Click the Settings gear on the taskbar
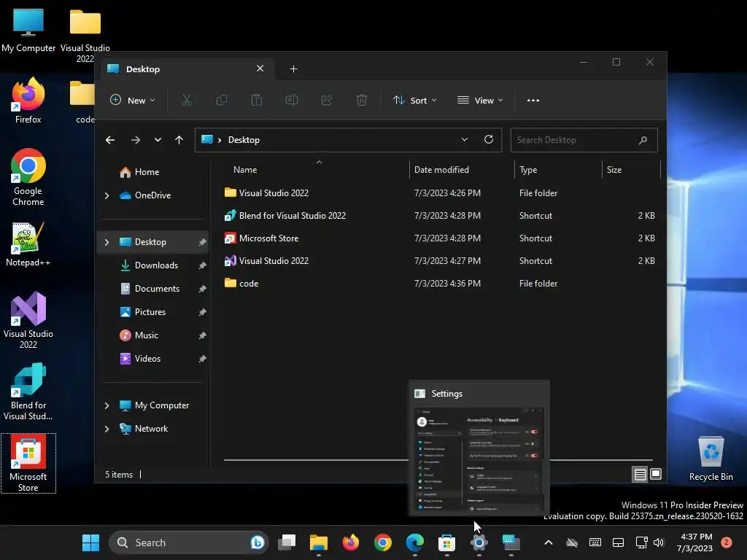 [479, 542]
